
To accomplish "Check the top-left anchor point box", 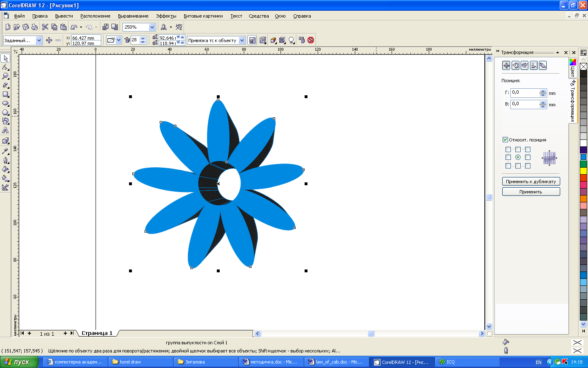I will pos(508,149).
